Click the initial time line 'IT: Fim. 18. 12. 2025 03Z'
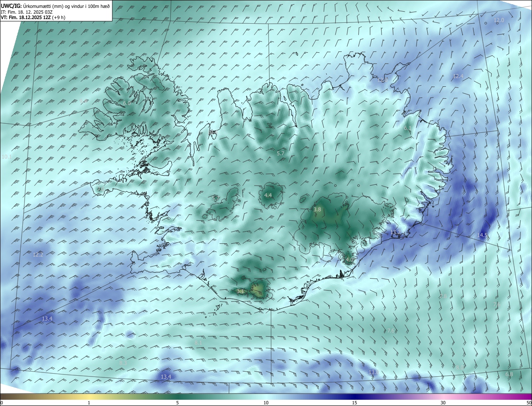Viewport: 532px width, 406px height. pos(26,12)
